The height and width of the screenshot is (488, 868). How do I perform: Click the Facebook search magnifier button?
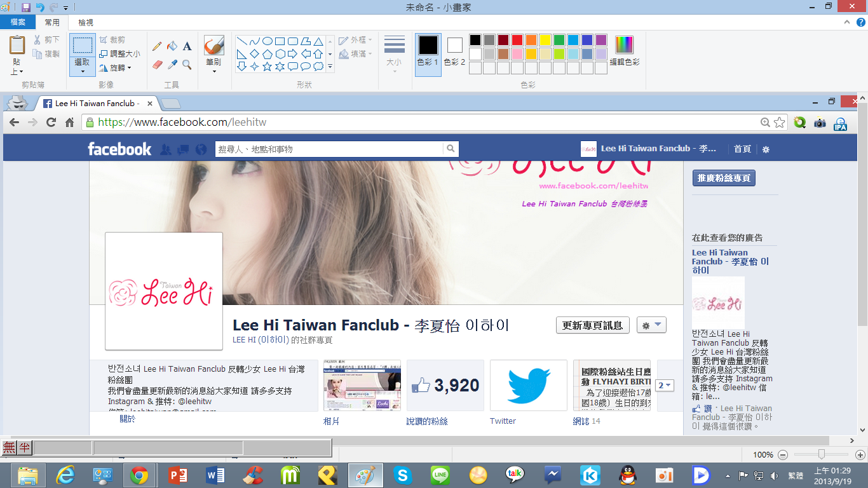pos(451,149)
